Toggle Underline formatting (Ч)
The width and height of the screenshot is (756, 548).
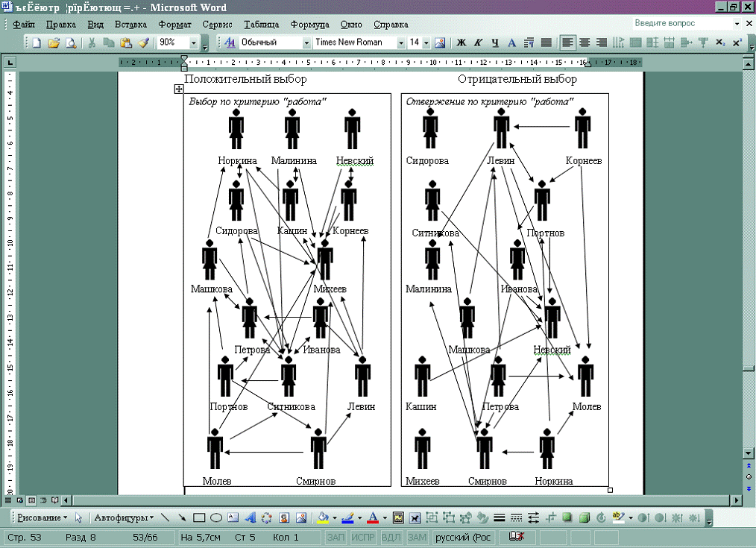tap(494, 42)
